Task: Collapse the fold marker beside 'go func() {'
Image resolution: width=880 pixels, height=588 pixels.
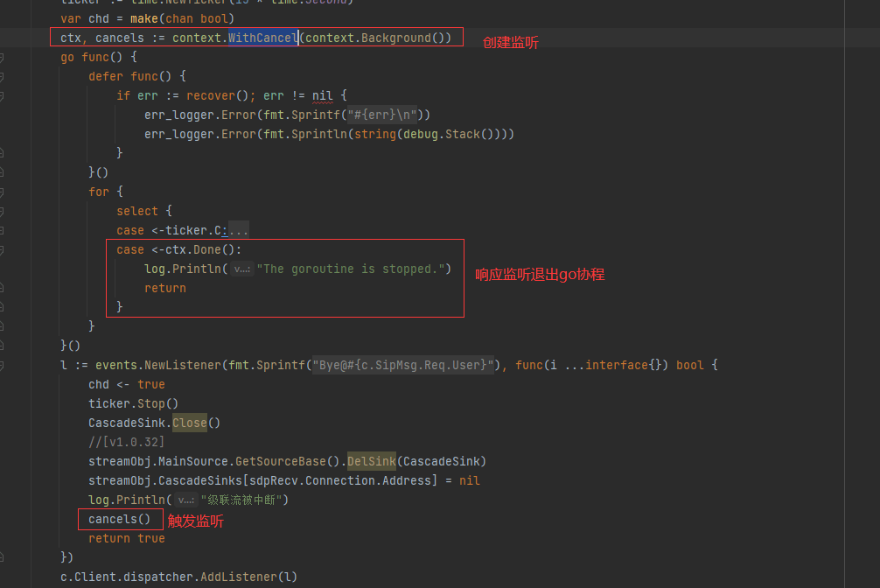Action: coord(2,57)
